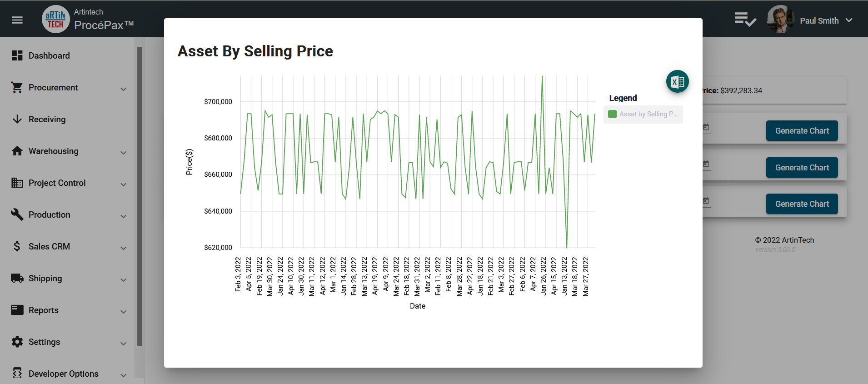This screenshot has width=868, height=384.
Task: Open the task checklist icon in header
Action: click(745, 20)
